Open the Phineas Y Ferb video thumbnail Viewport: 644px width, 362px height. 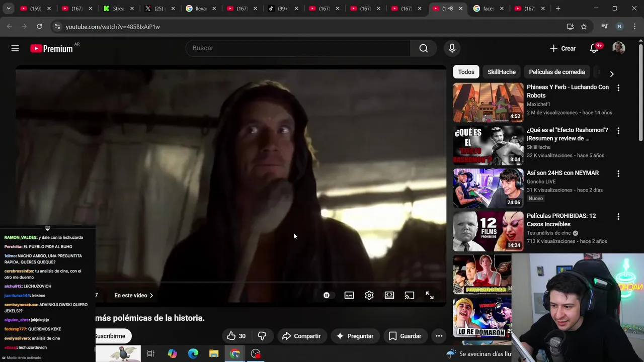tap(488, 103)
